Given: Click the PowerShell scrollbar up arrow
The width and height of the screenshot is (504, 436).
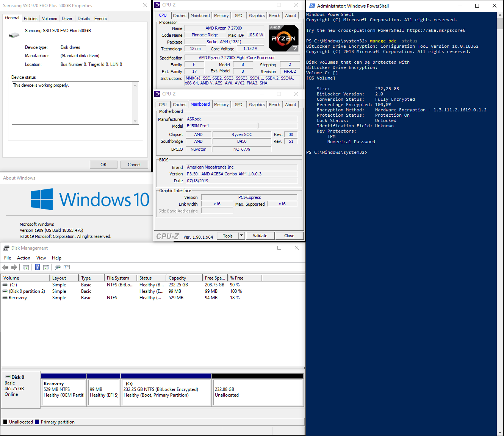Looking at the screenshot, I should 500,15.
